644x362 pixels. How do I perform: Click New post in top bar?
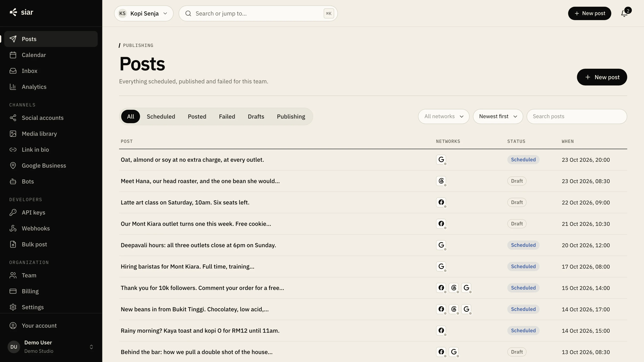[589, 13]
